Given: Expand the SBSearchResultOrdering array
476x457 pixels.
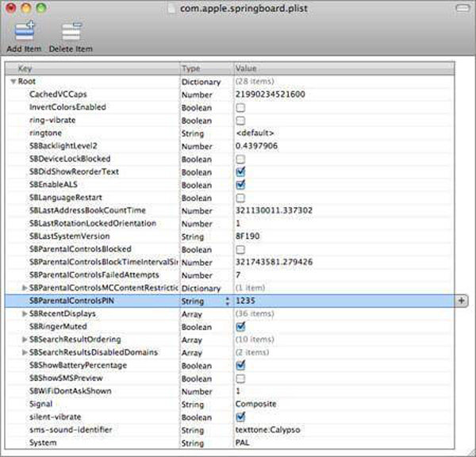Looking at the screenshot, I should [x=25, y=340].
